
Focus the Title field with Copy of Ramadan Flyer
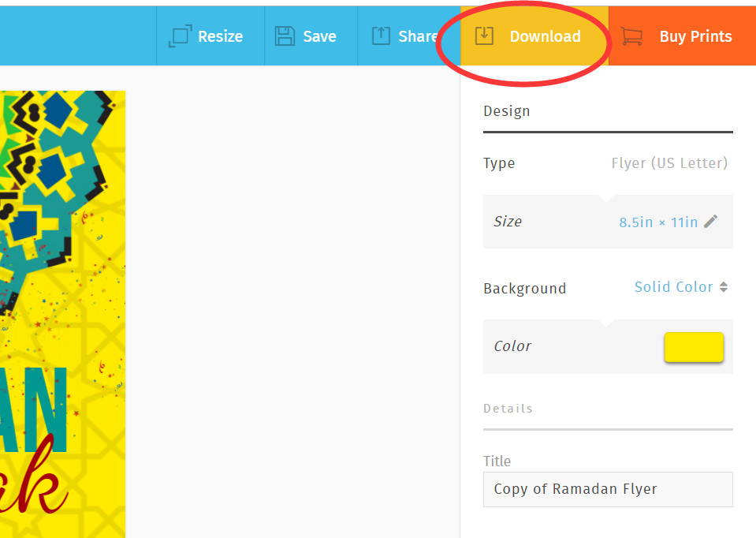[x=608, y=489]
